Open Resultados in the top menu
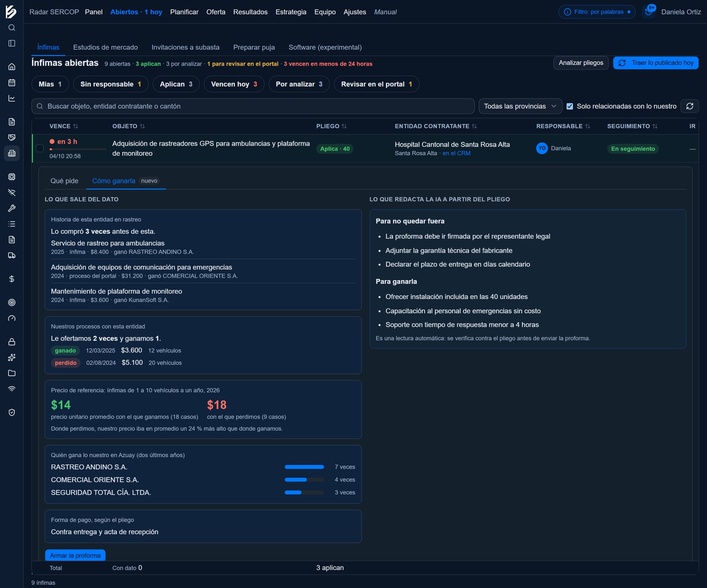707x588 pixels. point(250,12)
